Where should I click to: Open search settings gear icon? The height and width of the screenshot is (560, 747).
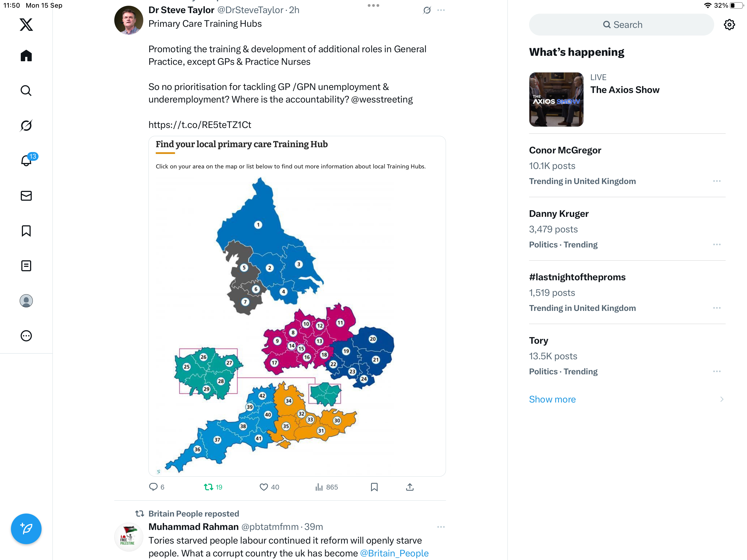[x=729, y=25]
